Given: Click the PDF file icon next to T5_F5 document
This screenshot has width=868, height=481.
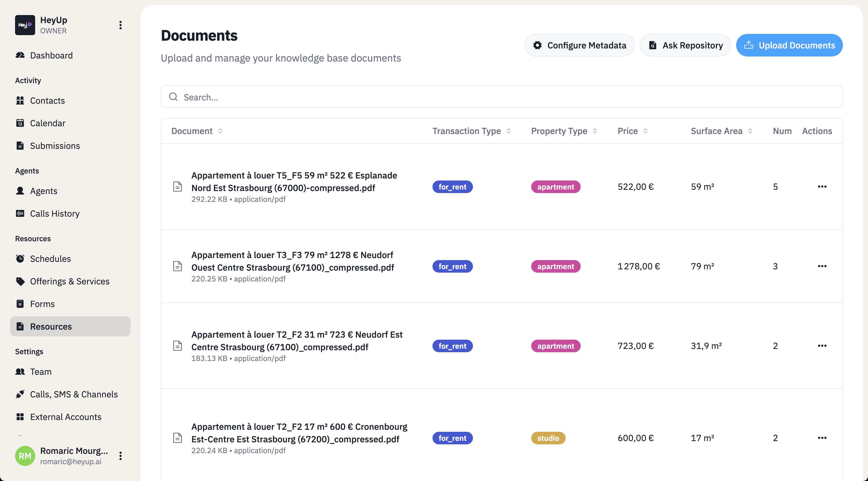Looking at the screenshot, I should (178, 186).
